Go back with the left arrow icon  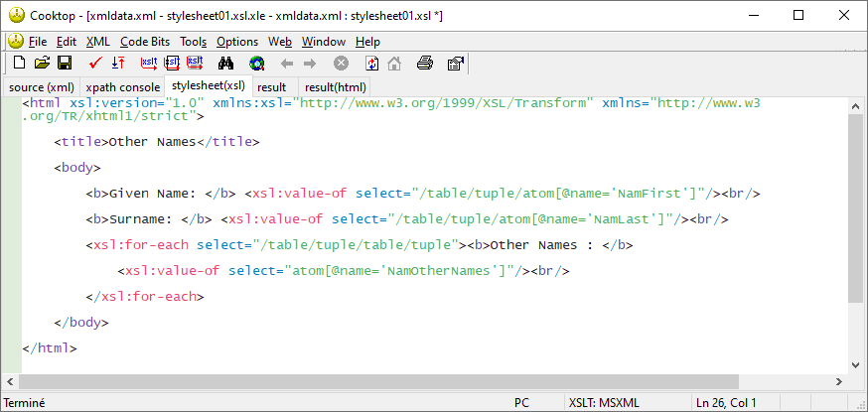[287, 64]
